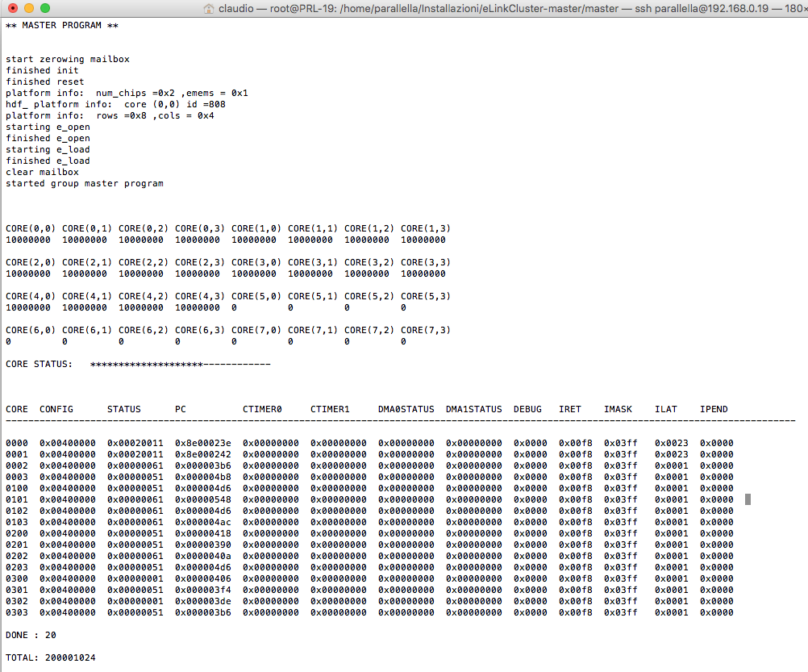Click the home folder icon in title bar

point(209,8)
